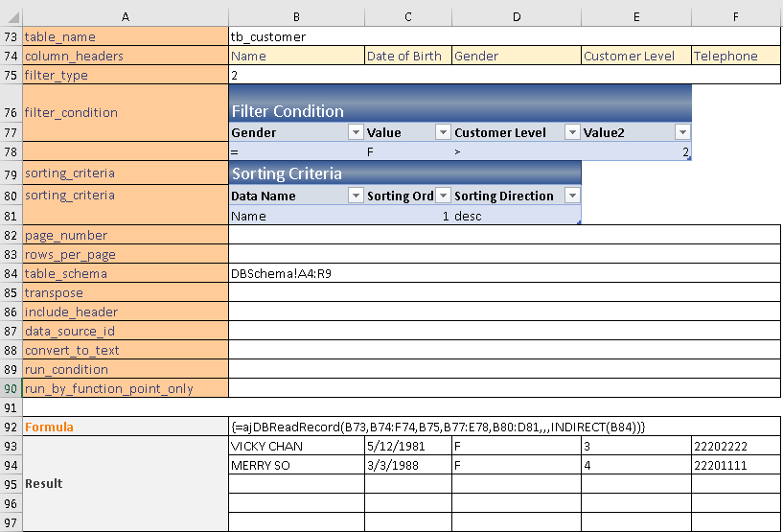Select column E header
This screenshot has width=783, height=532.
(636, 16)
